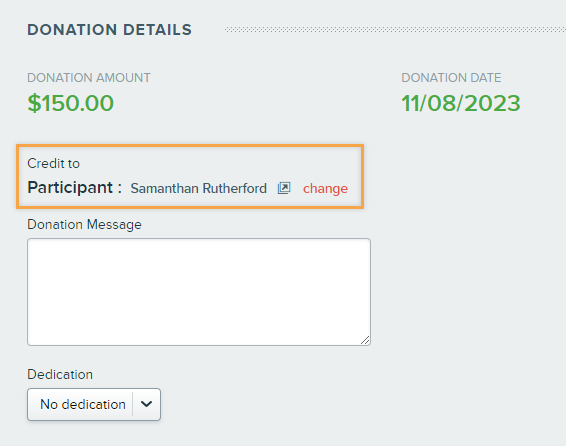
Task: Click the Donation Message label
Action: point(84,225)
